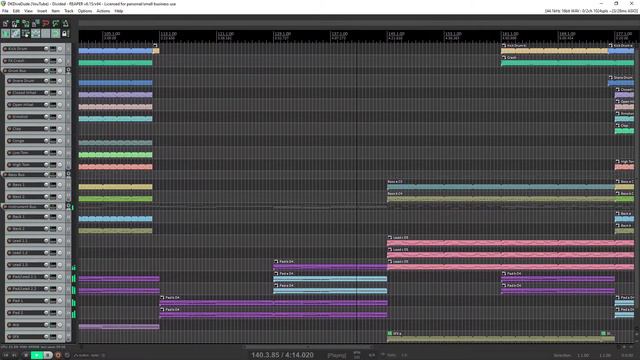640x360 pixels.
Task: Click the horizontal arrange scrollbar
Action: (x=308, y=347)
